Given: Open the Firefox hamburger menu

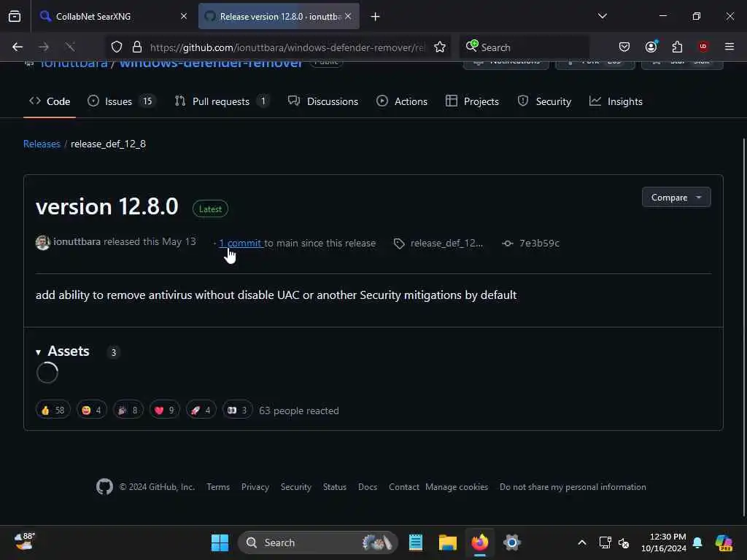Looking at the screenshot, I should point(729,47).
